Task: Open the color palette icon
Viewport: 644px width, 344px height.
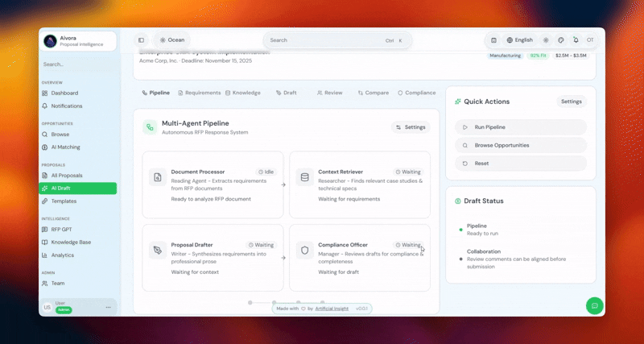Action: pyautogui.click(x=560, y=40)
